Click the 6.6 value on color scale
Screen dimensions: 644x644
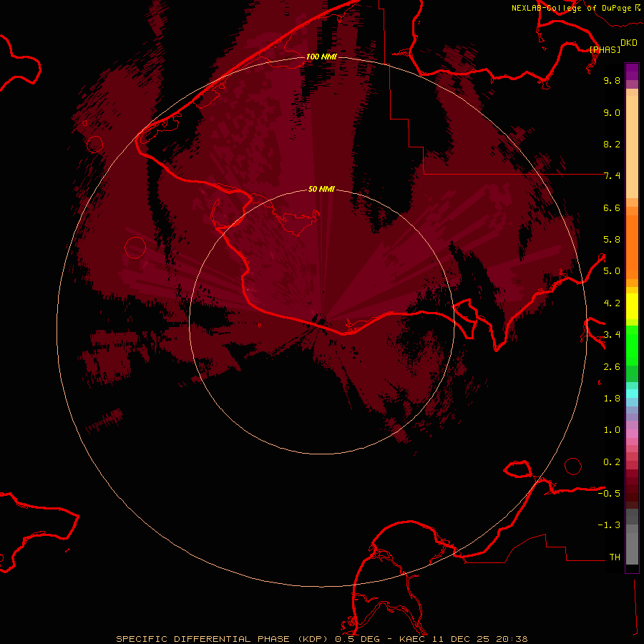click(612, 208)
